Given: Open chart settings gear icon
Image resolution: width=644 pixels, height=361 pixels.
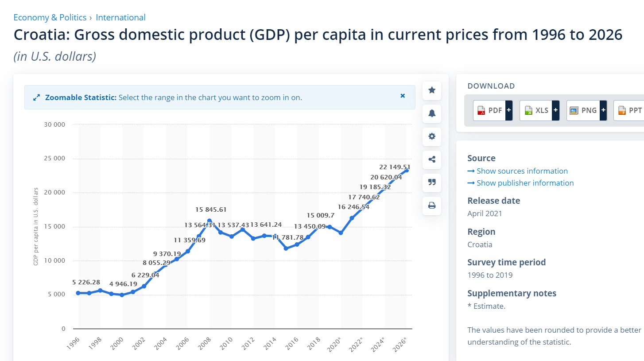Looking at the screenshot, I should click(432, 136).
